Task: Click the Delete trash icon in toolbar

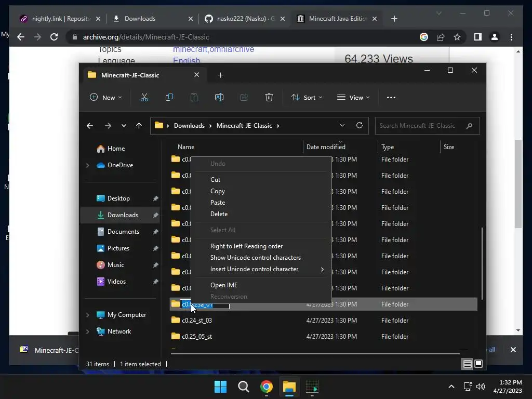Action: [x=269, y=97]
